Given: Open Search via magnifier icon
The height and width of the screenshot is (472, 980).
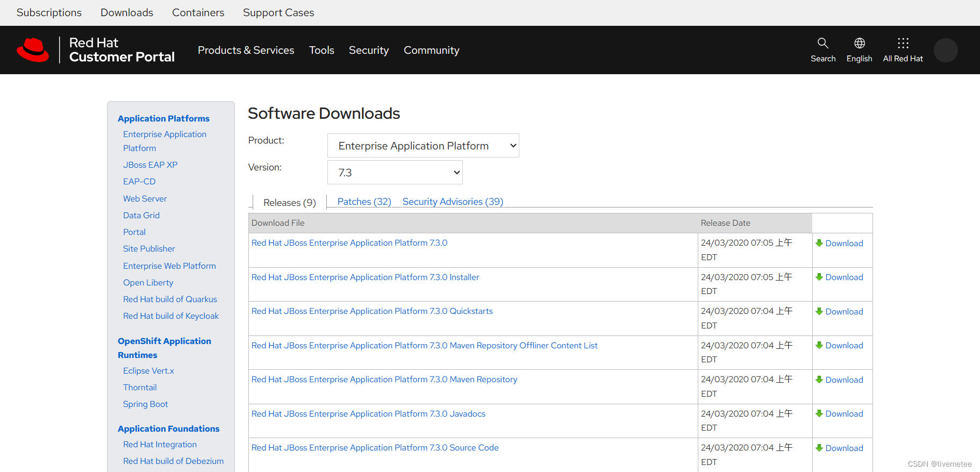Looking at the screenshot, I should 822,43.
